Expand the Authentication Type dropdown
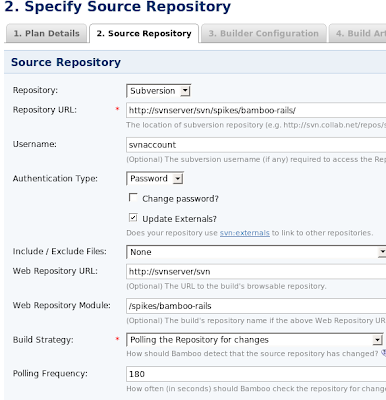Image resolution: width=386 pixels, height=400 pixels. (155, 179)
